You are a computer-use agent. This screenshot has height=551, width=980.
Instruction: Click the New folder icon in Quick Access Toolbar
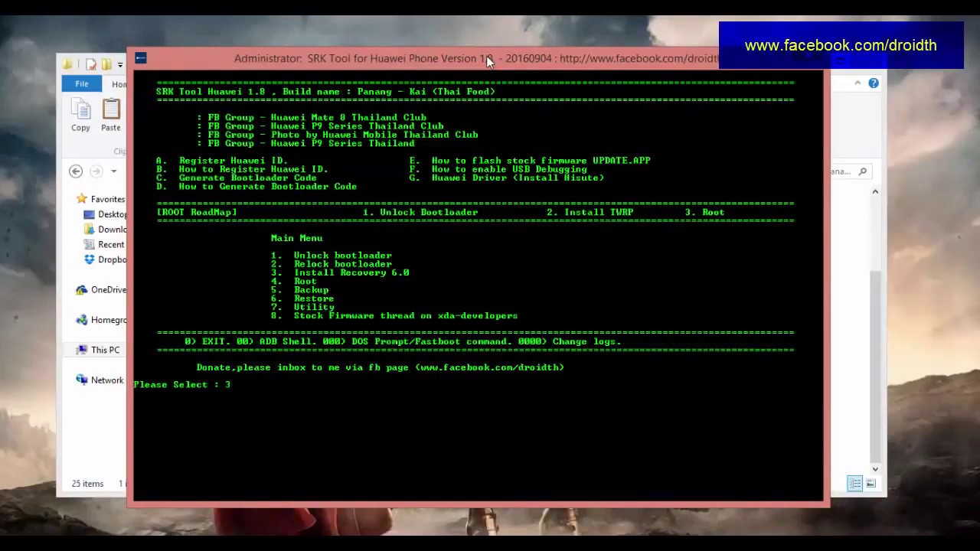106,64
